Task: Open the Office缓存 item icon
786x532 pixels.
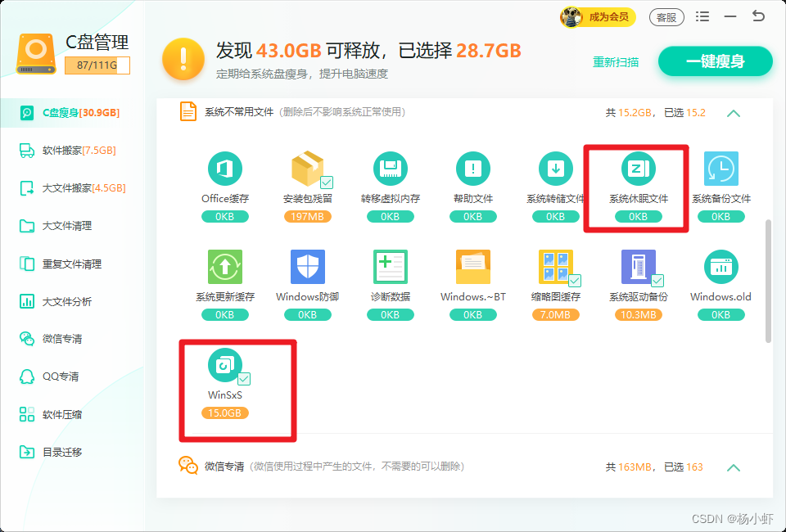Action: tap(224, 169)
